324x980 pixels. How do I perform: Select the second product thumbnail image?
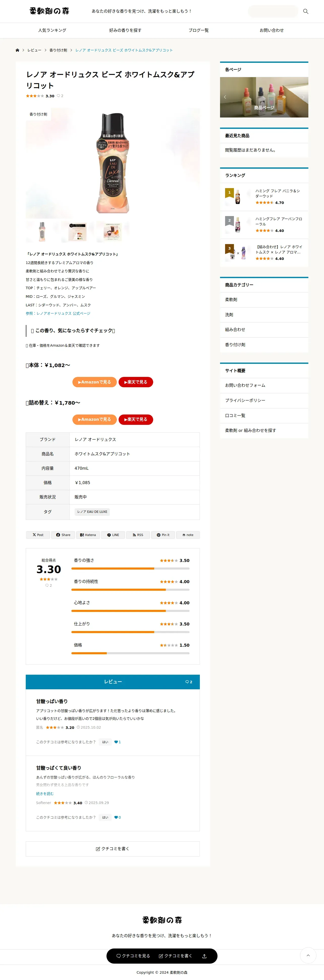[77, 231]
